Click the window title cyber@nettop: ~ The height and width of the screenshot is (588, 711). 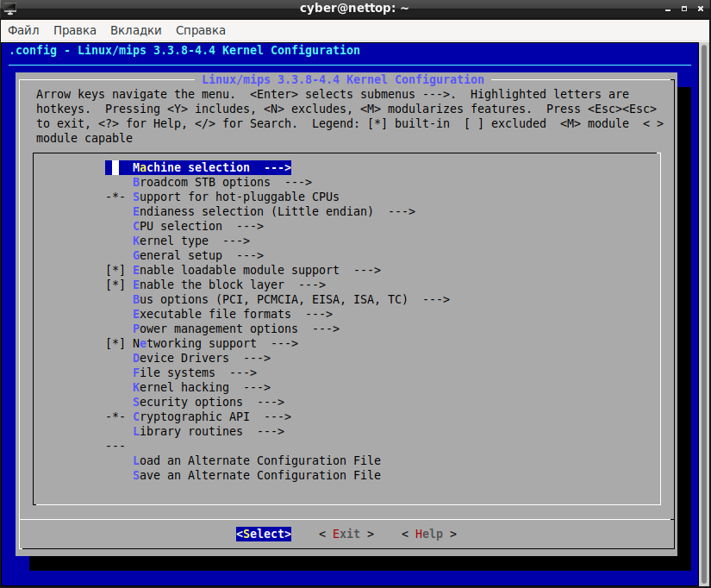click(354, 8)
